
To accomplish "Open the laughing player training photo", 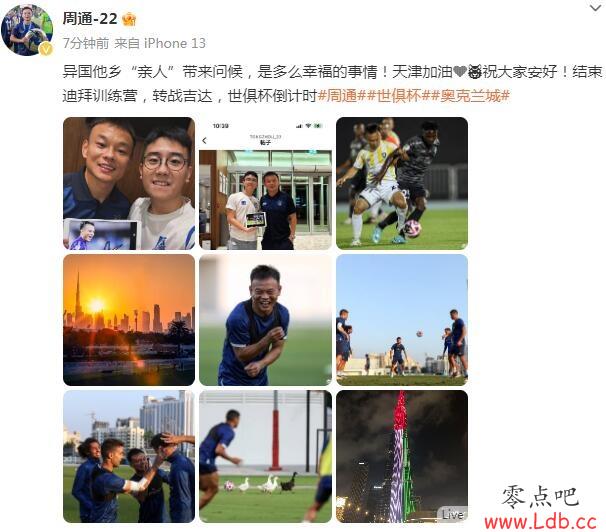I will pos(265,320).
